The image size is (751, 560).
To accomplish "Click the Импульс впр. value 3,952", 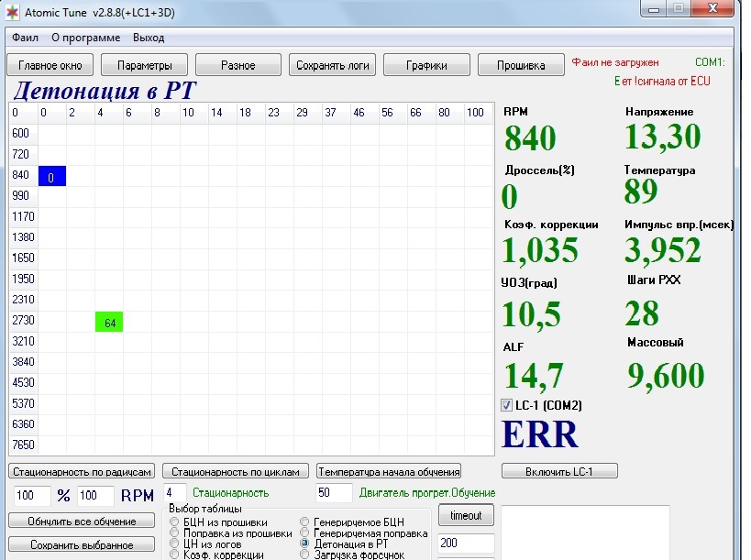I will [x=663, y=250].
